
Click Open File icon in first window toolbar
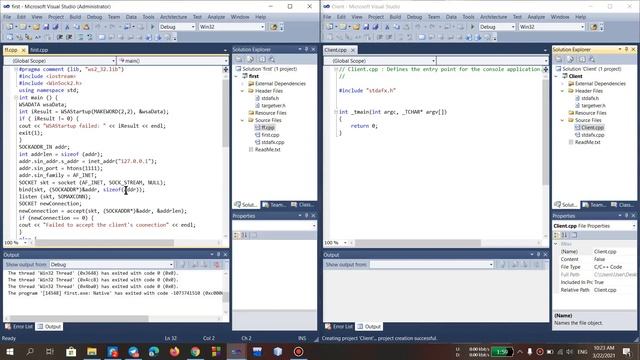click(36, 27)
